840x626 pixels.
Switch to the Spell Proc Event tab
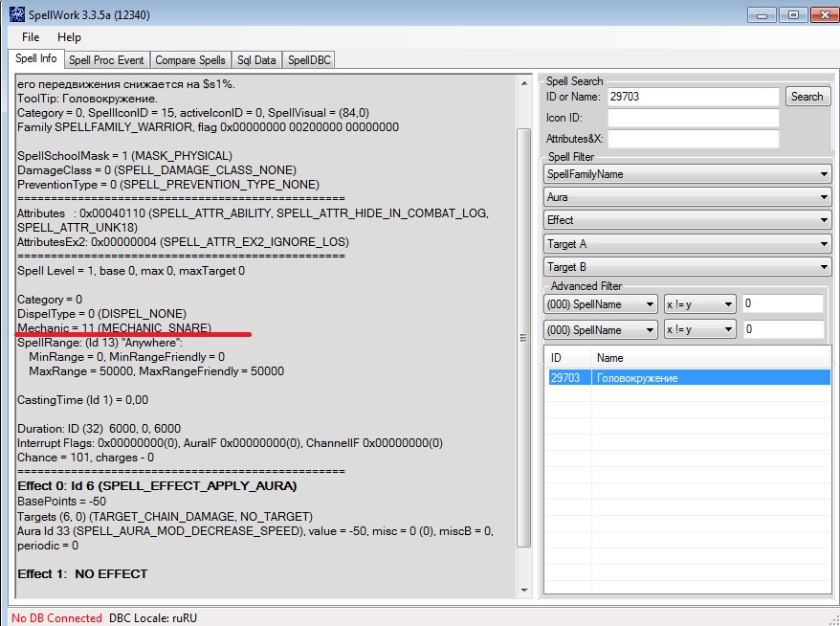point(107,60)
